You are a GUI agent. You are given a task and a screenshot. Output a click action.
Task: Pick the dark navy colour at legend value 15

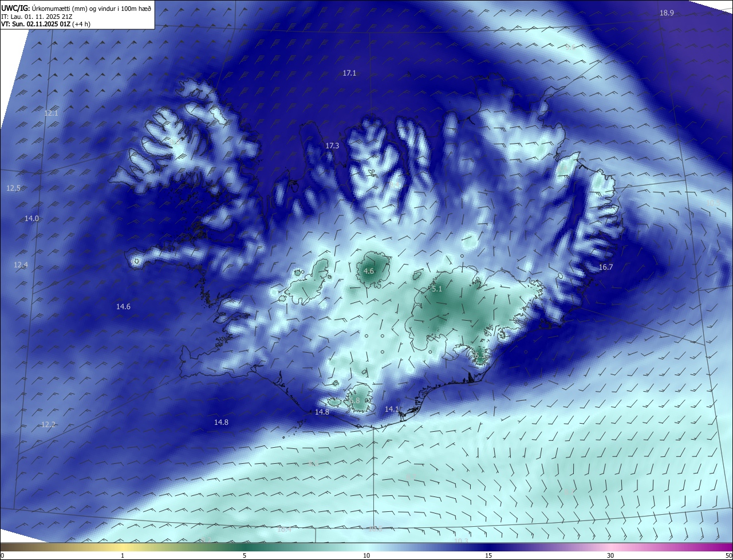click(488, 547)
